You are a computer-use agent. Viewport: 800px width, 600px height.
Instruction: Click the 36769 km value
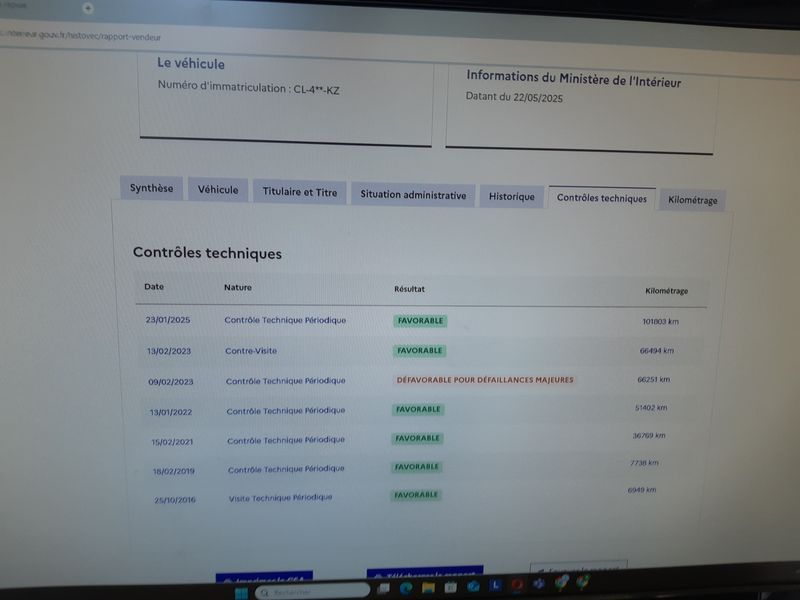point(649,435)
